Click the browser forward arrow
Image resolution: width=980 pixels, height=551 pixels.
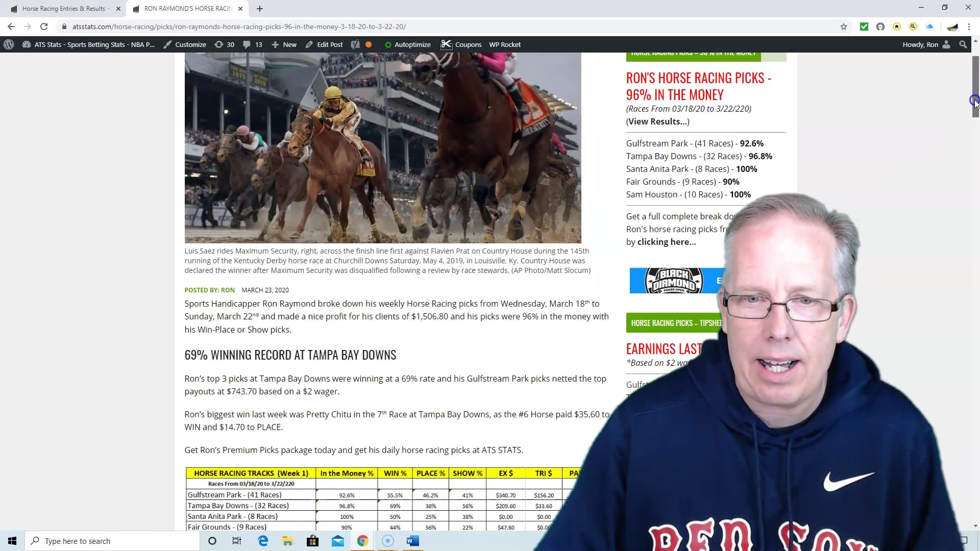click(28, 27)
